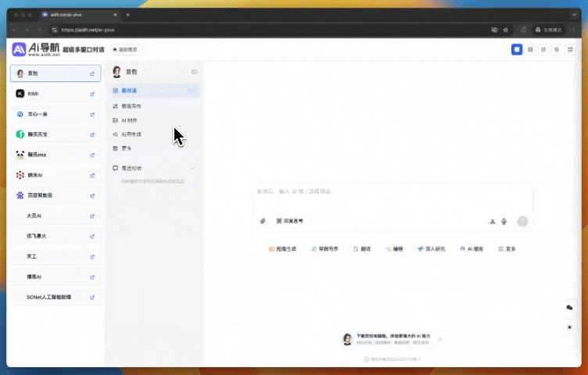Select 纳米AI in the AI list
This screenshot has height=375, width=588.
click(56, 175)
